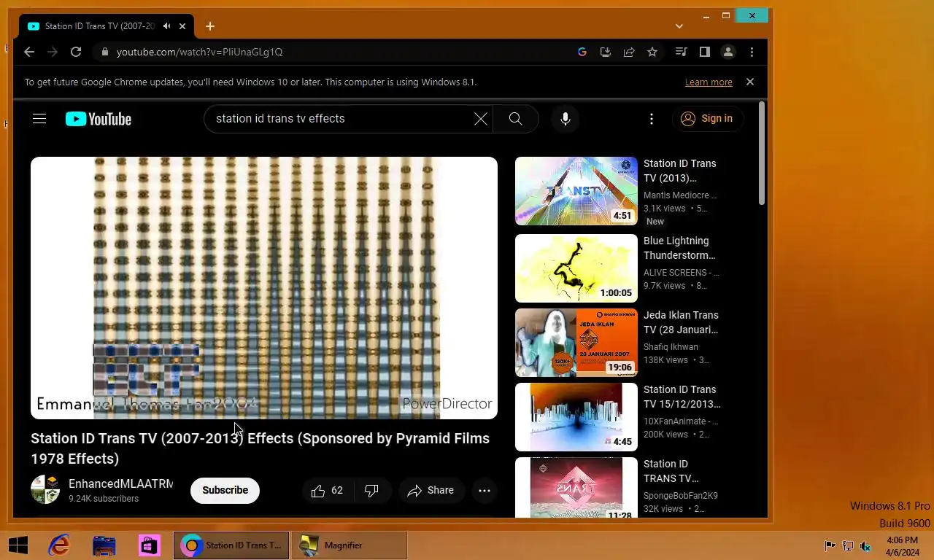Open the Station ID Trans TV (2013) thumbnail
The width and height of the screenshot is (934, 560).
point(576,191)
